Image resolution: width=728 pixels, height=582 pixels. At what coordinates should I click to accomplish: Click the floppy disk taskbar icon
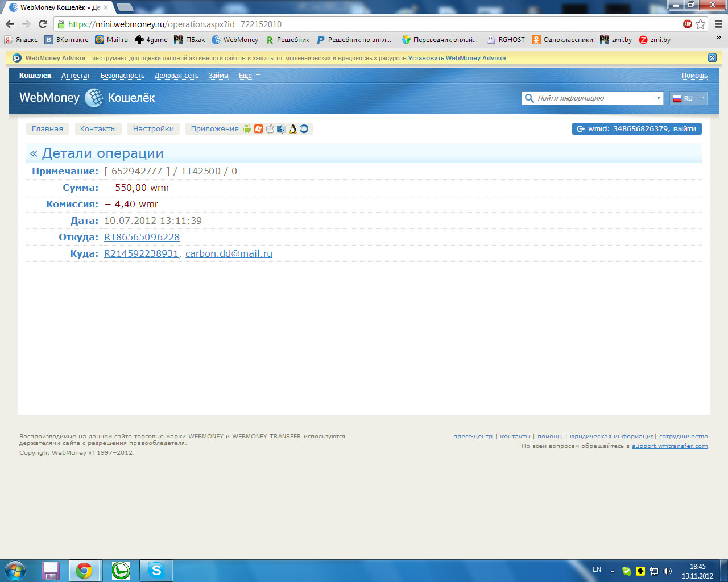(x=51, y=570)
